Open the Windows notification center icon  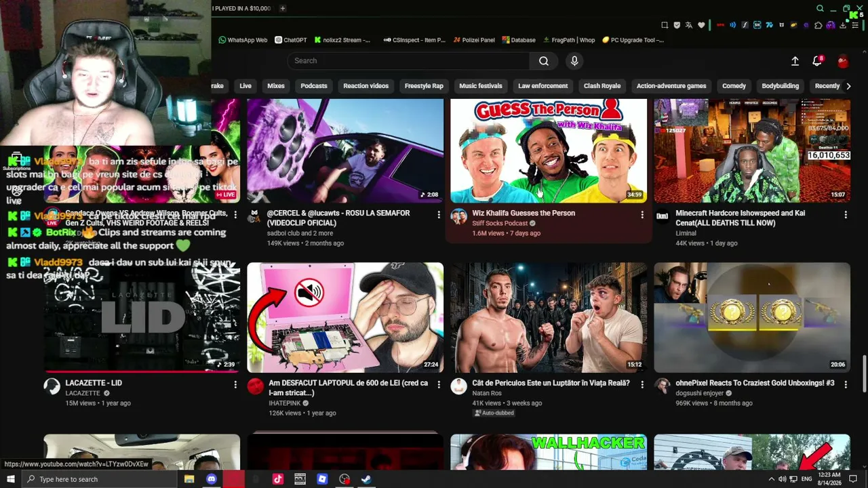(x=853, y=479)
